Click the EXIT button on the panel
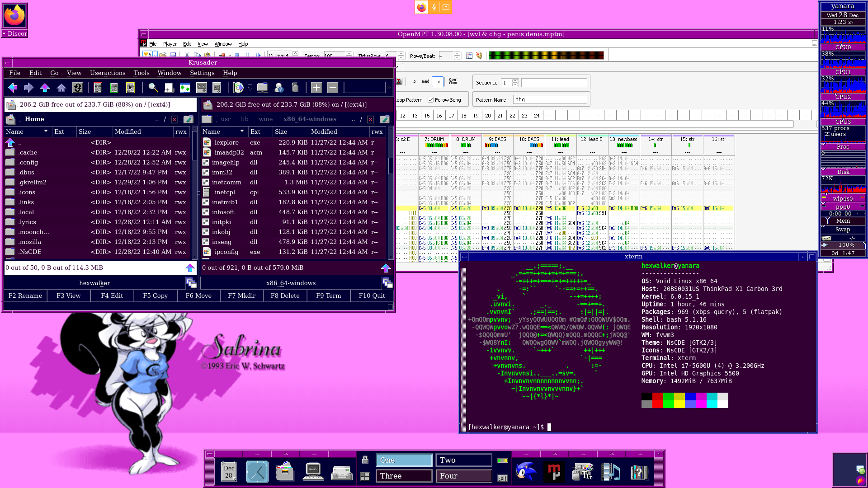 [502, 478]
